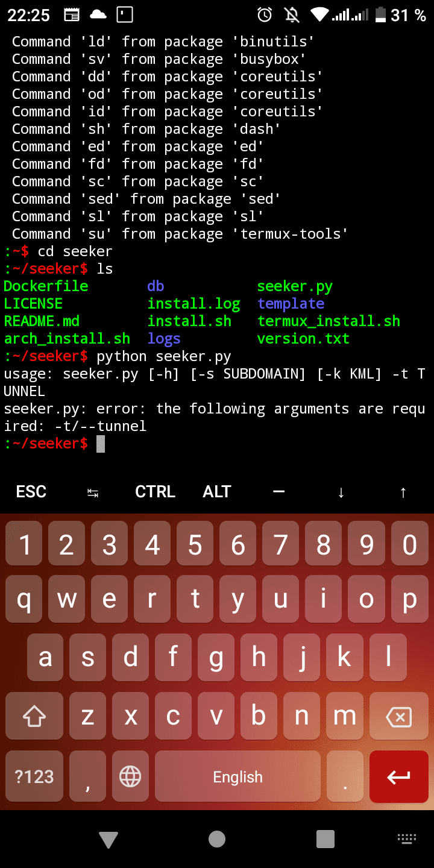434x868 pixels.
Task: Tap the Android recent apps button
Action: click(x=325, y=839)
